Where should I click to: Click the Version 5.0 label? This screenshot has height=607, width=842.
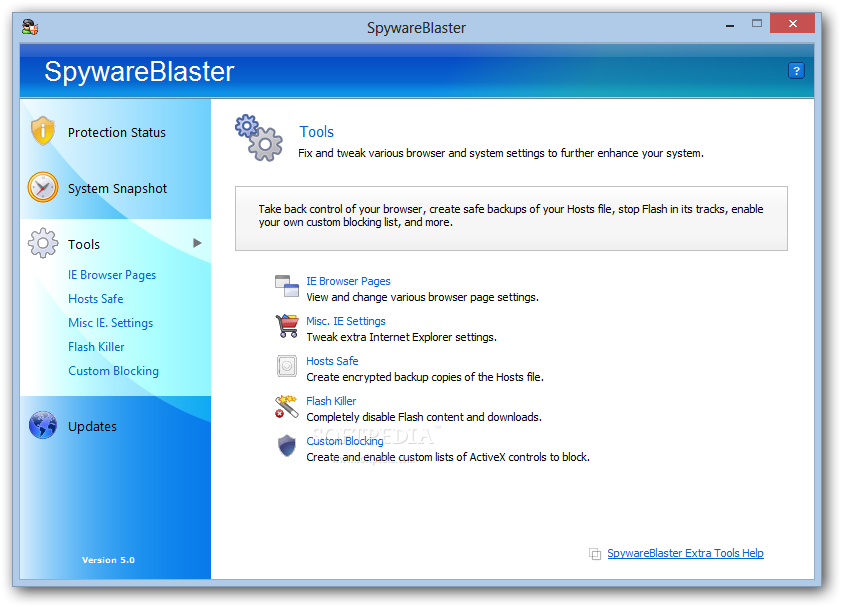pos(108,560)
